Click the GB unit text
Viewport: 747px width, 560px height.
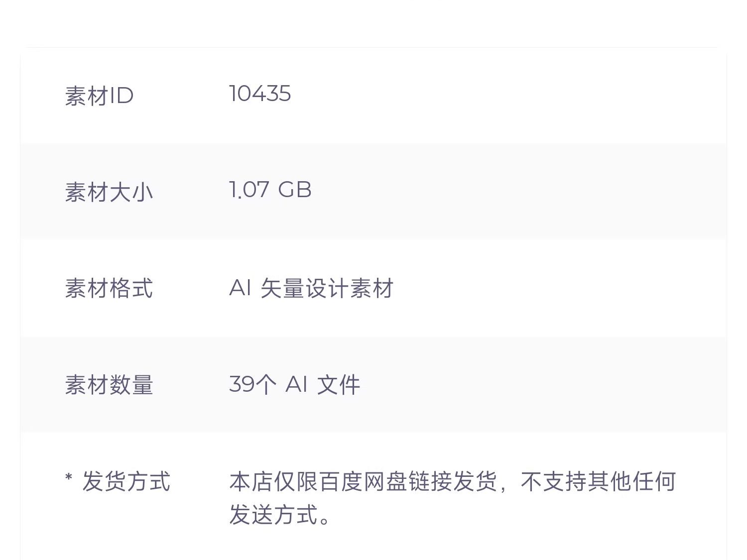pos(295,190)
